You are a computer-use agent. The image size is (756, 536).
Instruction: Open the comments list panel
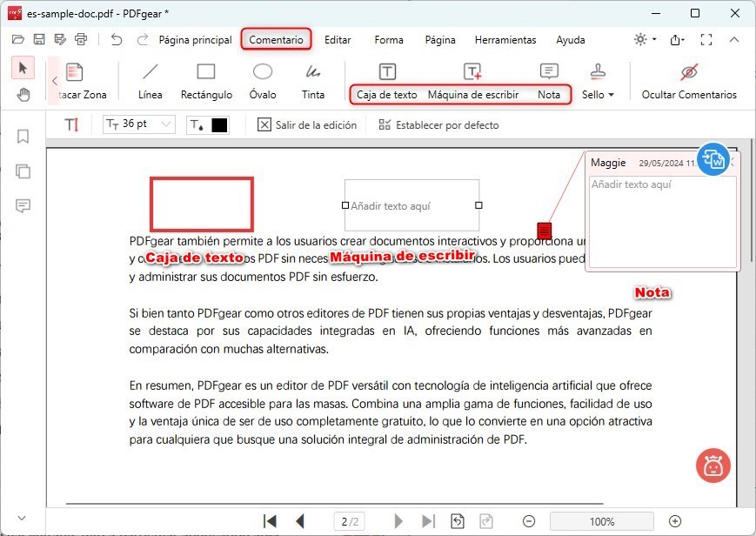tap(23, 206)
